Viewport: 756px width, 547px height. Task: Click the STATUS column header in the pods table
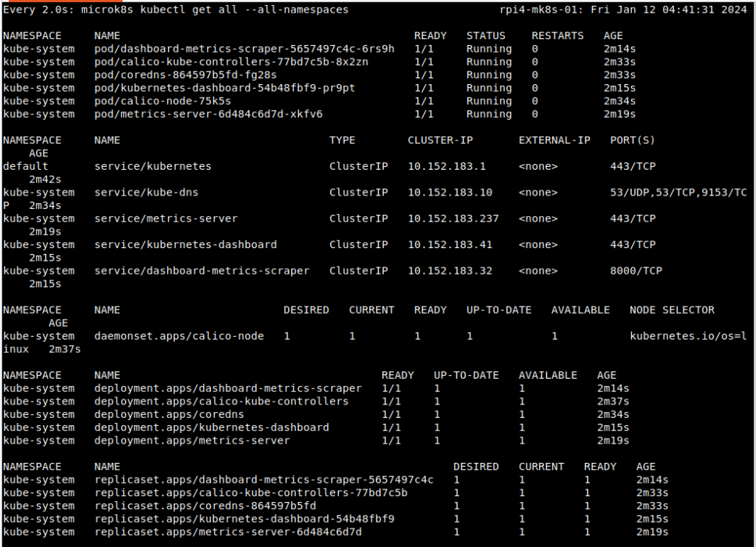pos(486,36)
